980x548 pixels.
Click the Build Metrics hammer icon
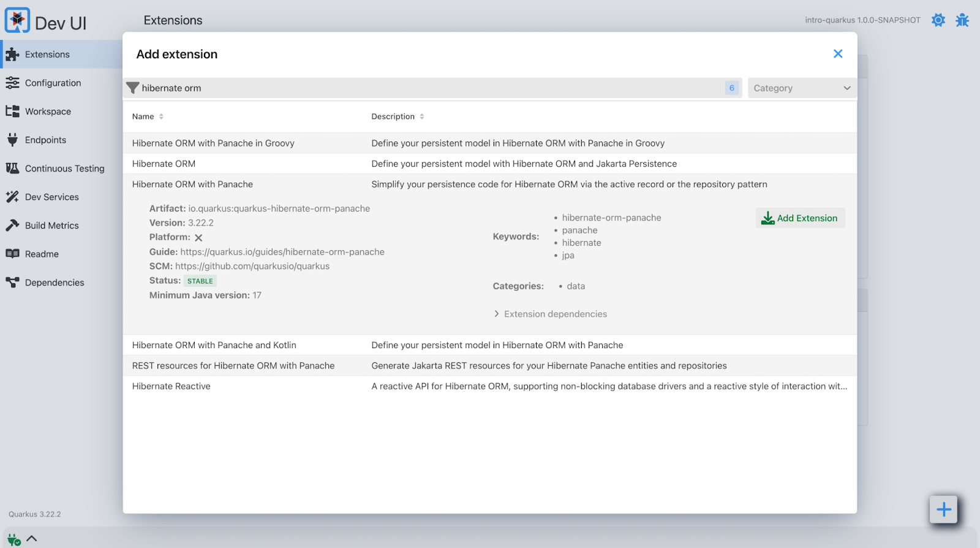click(12, 226)
